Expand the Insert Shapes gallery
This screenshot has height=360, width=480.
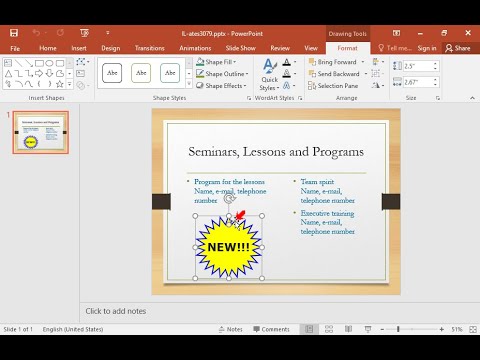coord(70,84)
